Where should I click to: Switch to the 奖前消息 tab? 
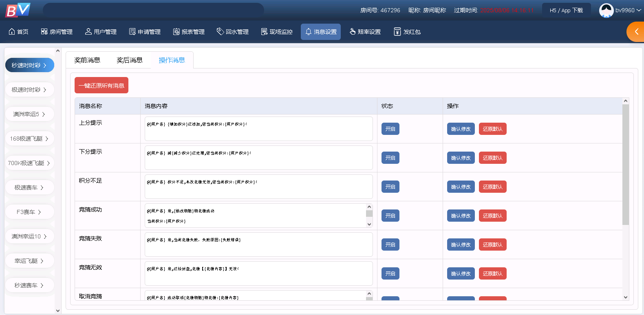click(87, 60)
